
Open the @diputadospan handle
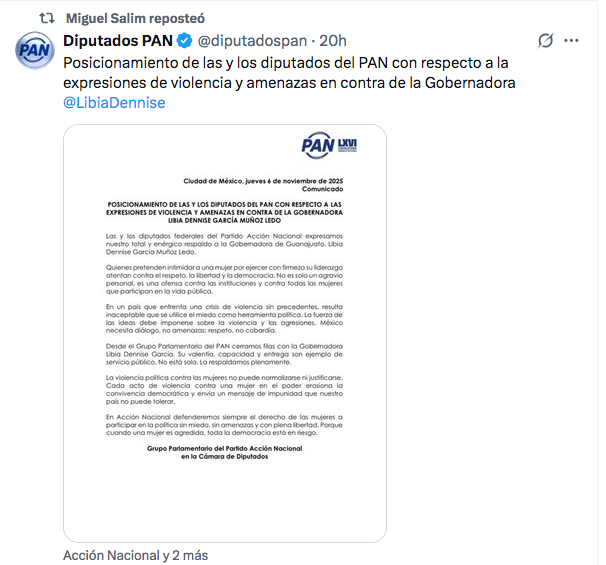click(x=252, y=41)
